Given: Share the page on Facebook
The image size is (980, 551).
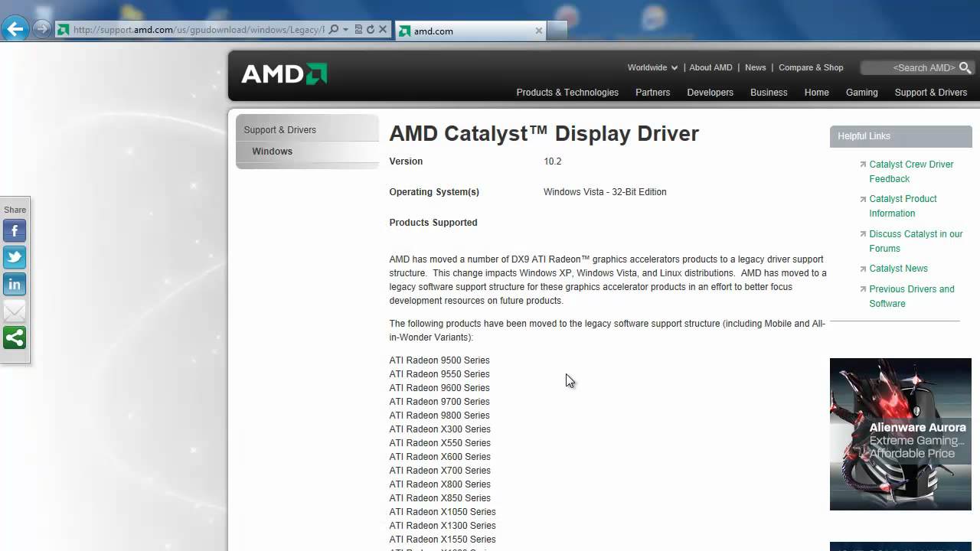Looking at the screenshot, I should 15,230.
